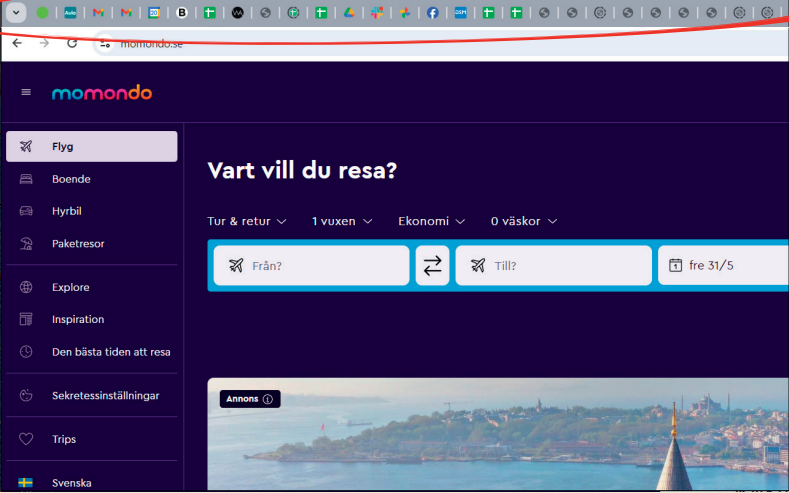Expand the Tur & retur dropdown

pos(246,221)
